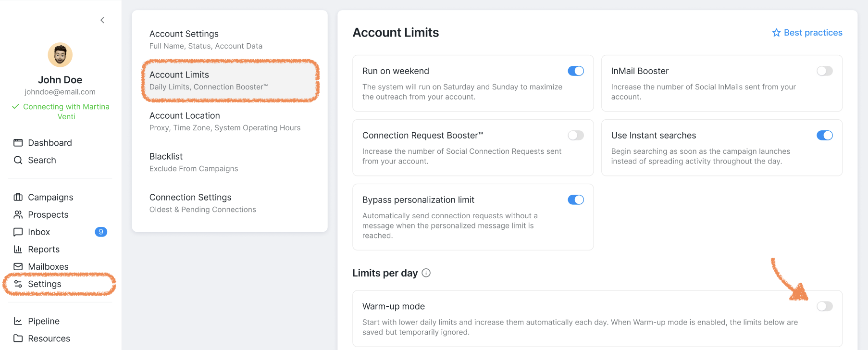Open the Resources folder icon
This screenshot has height=350, width=868.
click(x=18, y=338)
